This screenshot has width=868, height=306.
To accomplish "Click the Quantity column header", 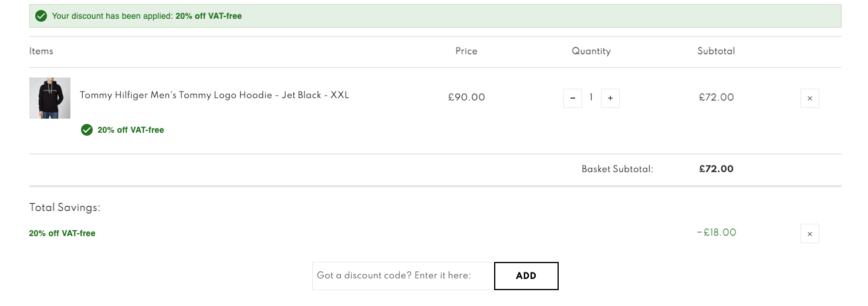I will [592, 51].
